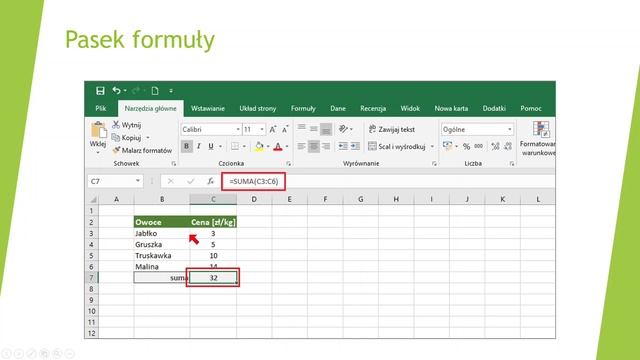Switch to the Widok tab
The image size is (640, 360).
click(x=410, y=109)
